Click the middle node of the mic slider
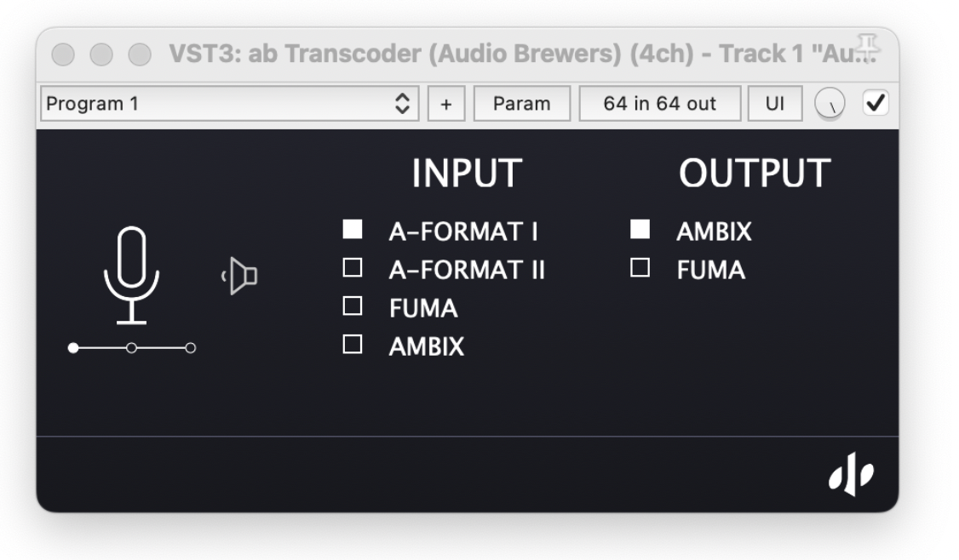Screen dimensions: 959x560 [132, 348]
